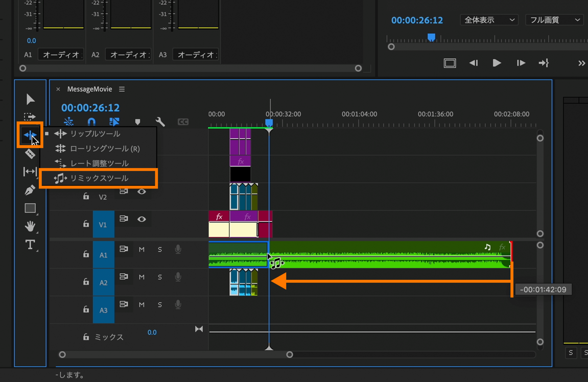Step back one frame
Image resolution: width=588 pixels, height=382 pixels.
[x=474, y=63]
